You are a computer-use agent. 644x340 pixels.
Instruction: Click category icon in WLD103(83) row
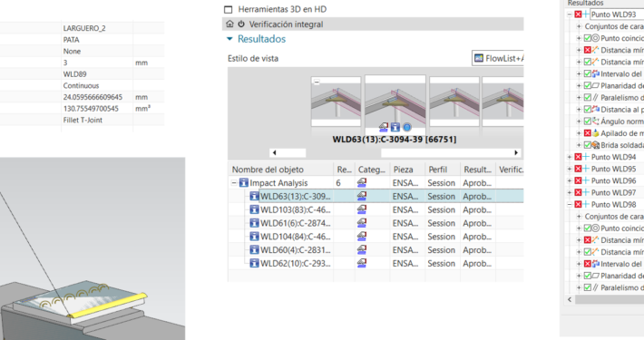361,209
